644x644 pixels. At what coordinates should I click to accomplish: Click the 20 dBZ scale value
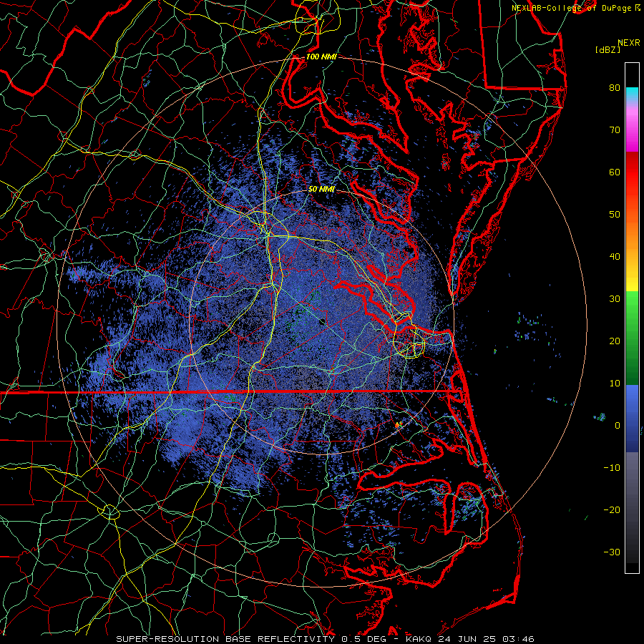615,341
